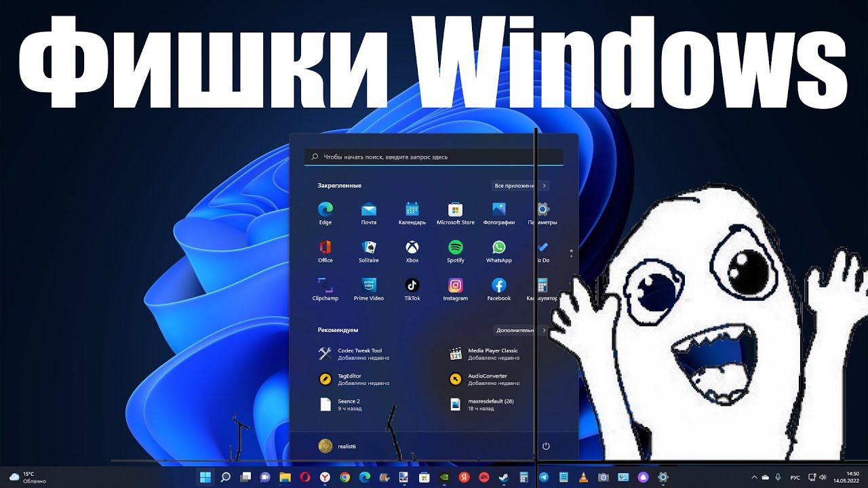
Task: Open Teams Chat on the taskbar
Action: point(265,476)
